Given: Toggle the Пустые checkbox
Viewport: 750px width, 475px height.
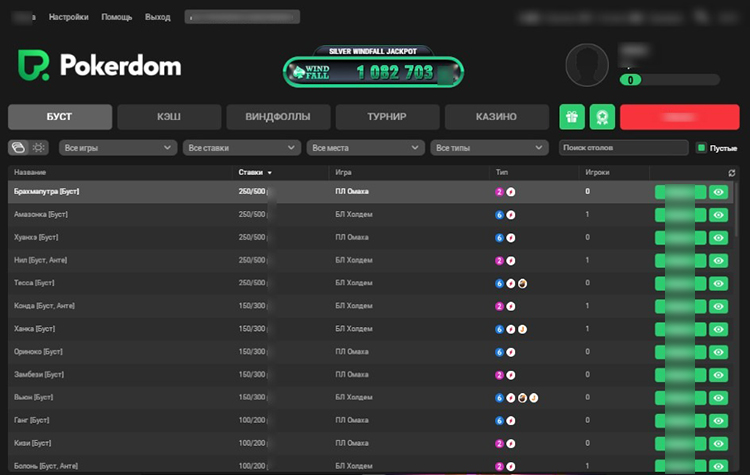Looking at the screenshot, I should tap(702, 148).
